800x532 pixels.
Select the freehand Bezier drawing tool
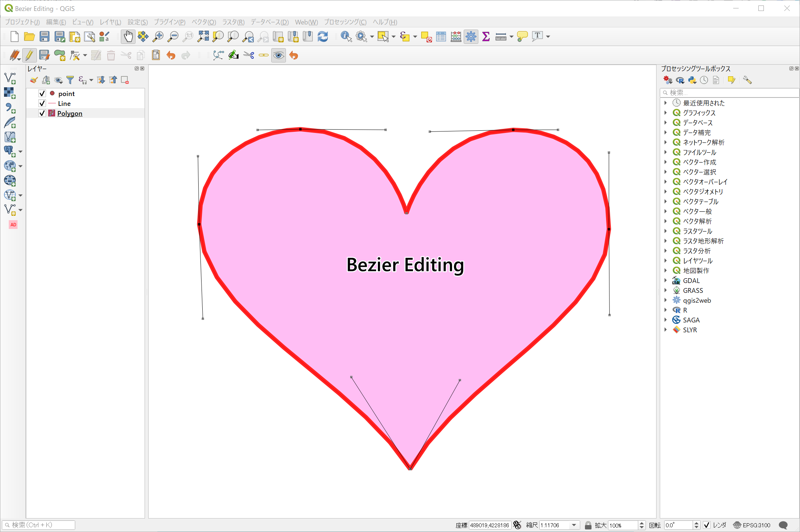[233, 55]
